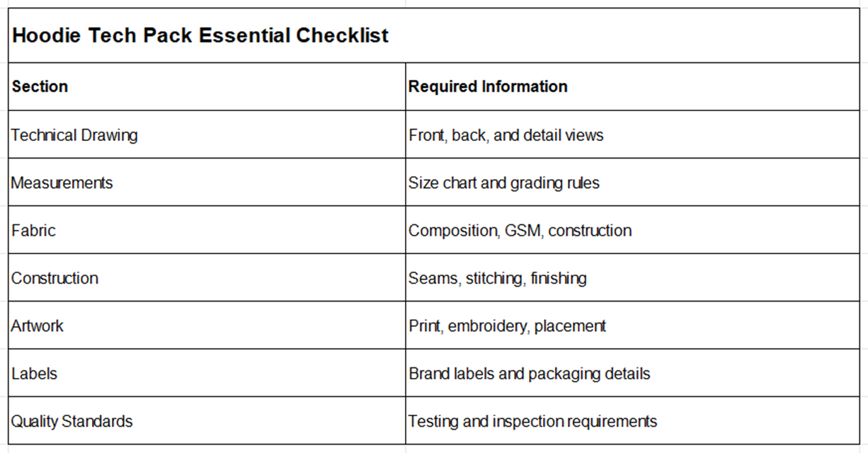This screenshot has width=868, height=453.
Task: Click the Fabric cell
Action: click(207, 230)
